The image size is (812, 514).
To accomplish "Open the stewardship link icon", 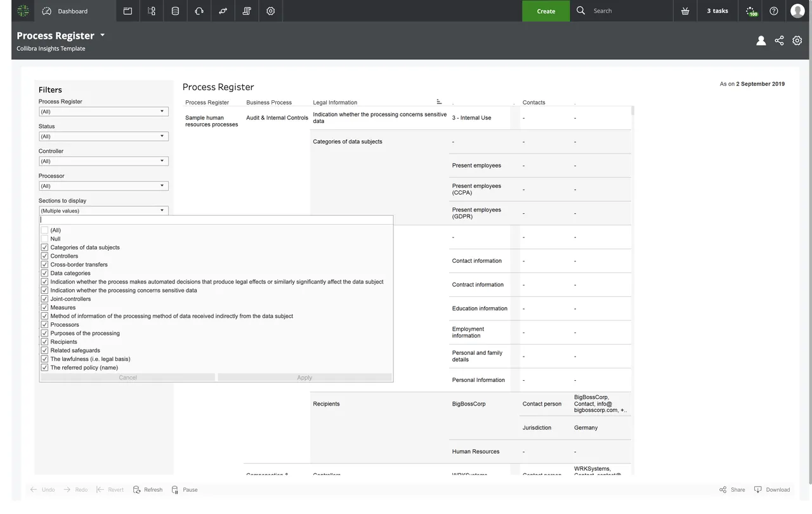I will pos(223,11).
